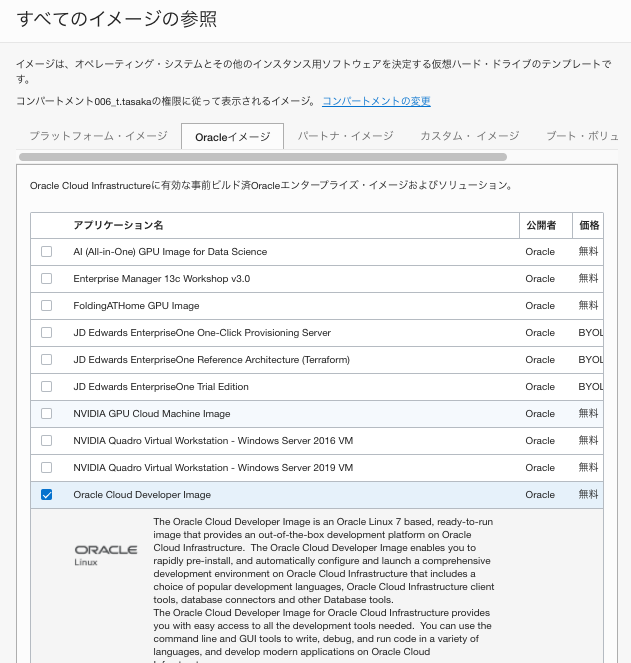631x663 pixels.
Task: Click the 価格 column header
Action: coord(589,225)
